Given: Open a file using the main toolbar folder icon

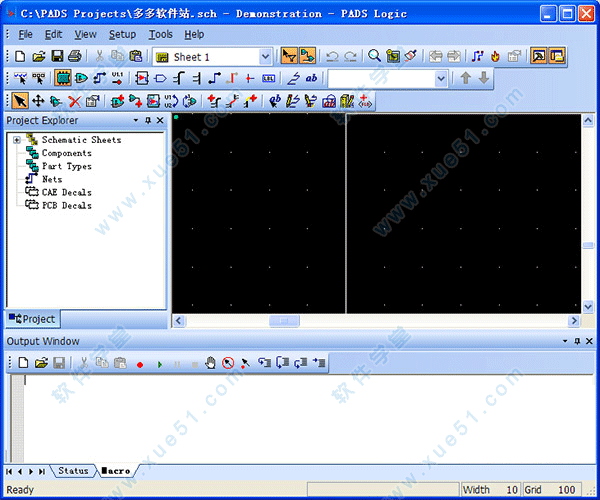Looking at the screenshot, I should 39,57.
